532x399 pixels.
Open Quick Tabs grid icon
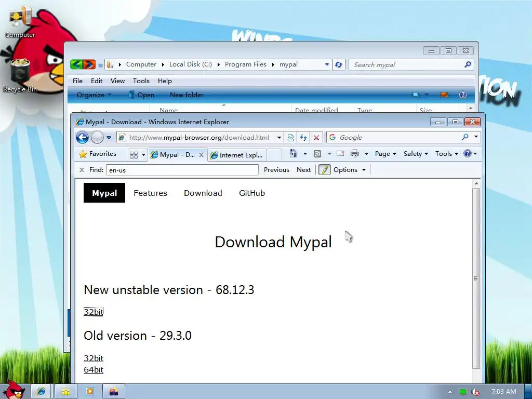click(134, 155)
